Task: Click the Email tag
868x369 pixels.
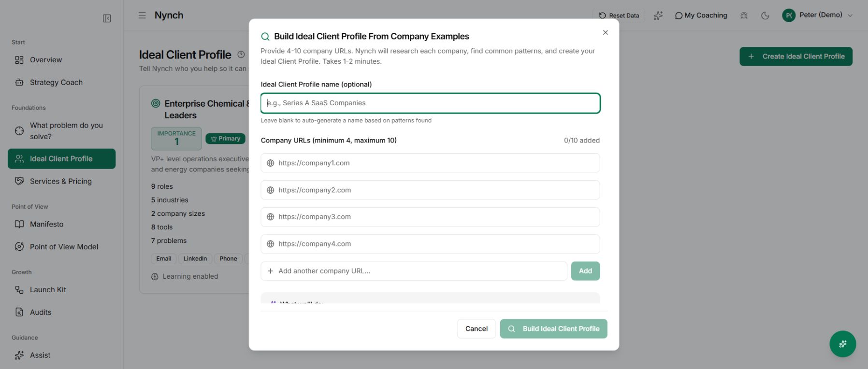Action: 164,259
